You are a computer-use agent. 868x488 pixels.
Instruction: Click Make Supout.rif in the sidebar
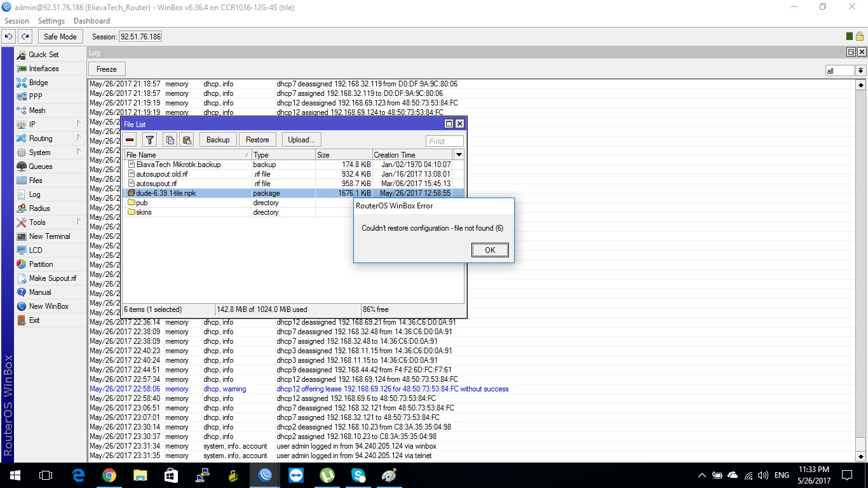[52, 278]
